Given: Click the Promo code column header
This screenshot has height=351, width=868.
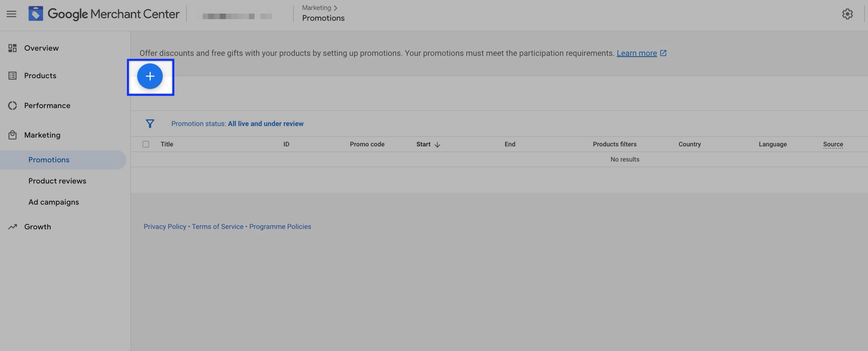Looking at the screenshot, I should point(367,144).
